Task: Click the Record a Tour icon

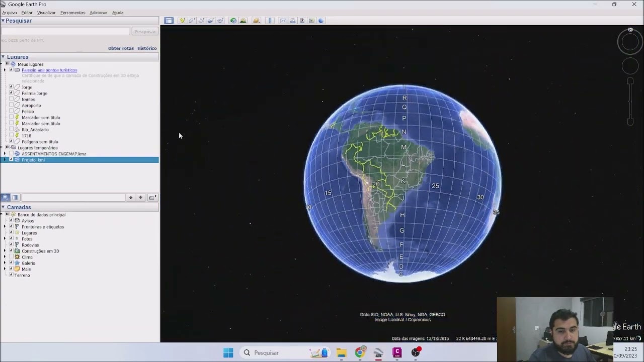Action: click(x=220, y=21)
